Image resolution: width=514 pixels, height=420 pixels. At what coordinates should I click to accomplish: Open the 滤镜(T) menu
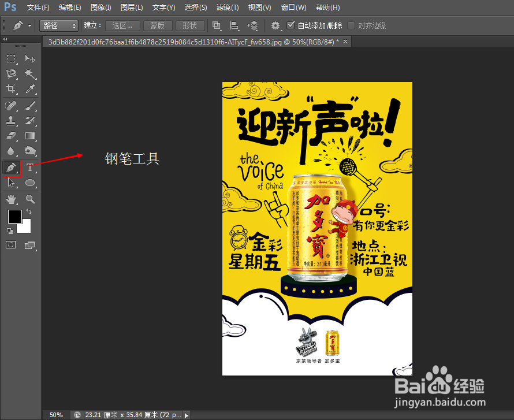point(228,7)
